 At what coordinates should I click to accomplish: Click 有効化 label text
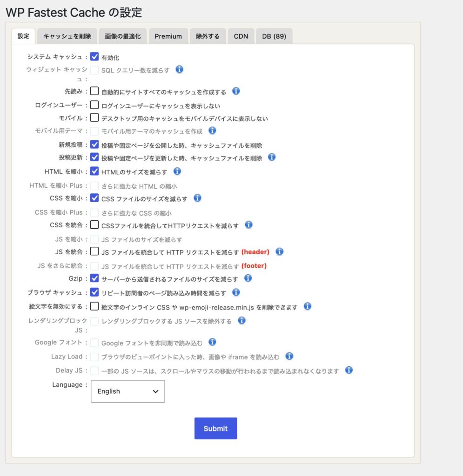(x=110, y=58)
